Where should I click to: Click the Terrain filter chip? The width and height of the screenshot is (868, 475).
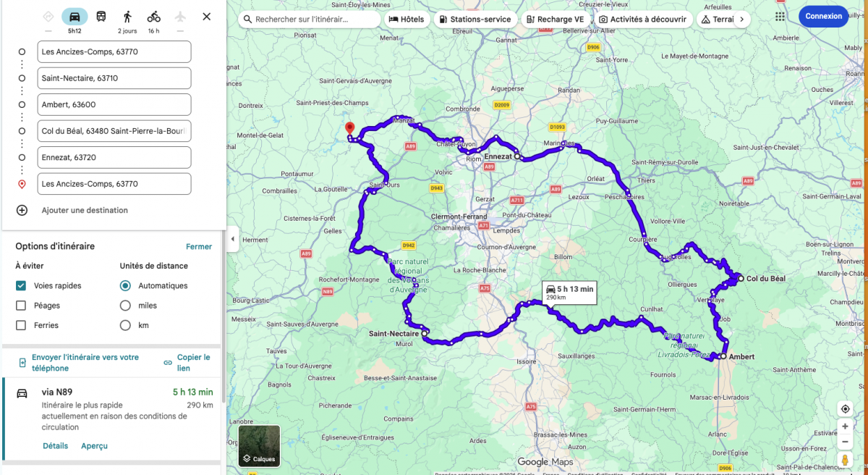click(x=716, y=20)
